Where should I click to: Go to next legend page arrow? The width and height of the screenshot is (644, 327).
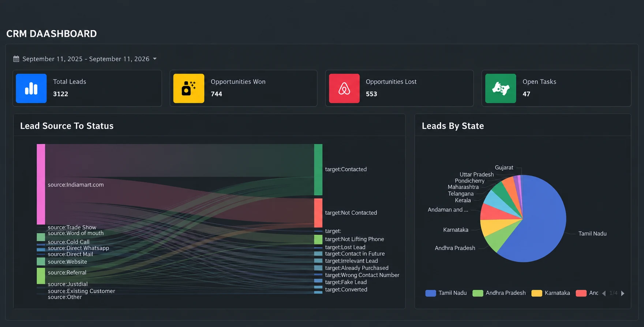(x=623, y=293)
